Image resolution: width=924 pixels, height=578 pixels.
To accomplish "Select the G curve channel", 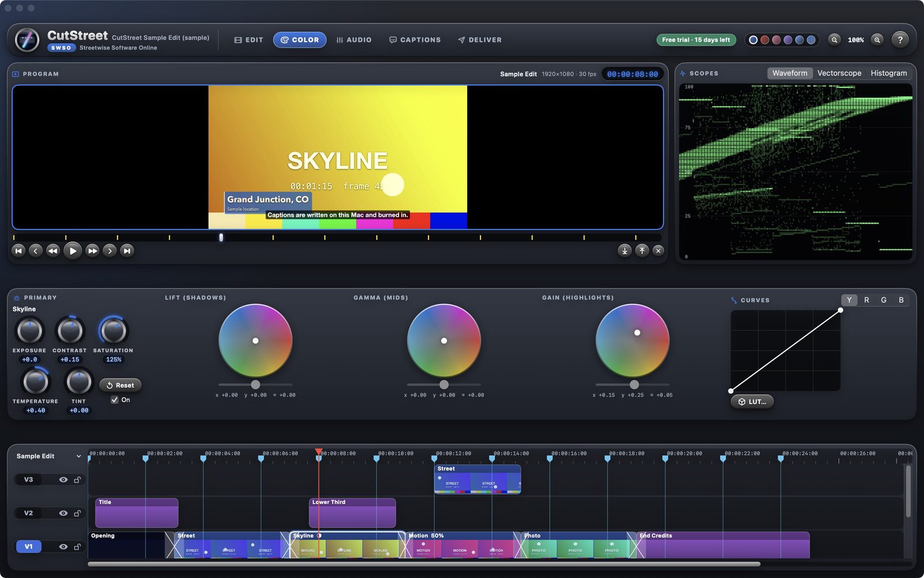I will click(x=884, y=300).
